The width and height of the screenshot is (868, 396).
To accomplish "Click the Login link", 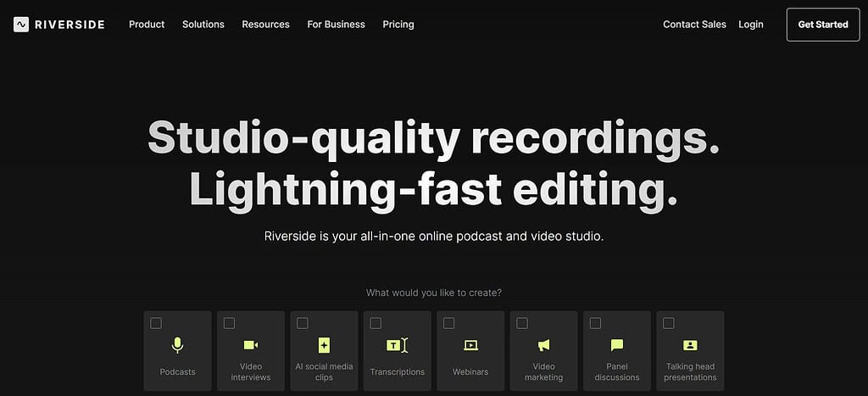I will (x=751, y=25).
